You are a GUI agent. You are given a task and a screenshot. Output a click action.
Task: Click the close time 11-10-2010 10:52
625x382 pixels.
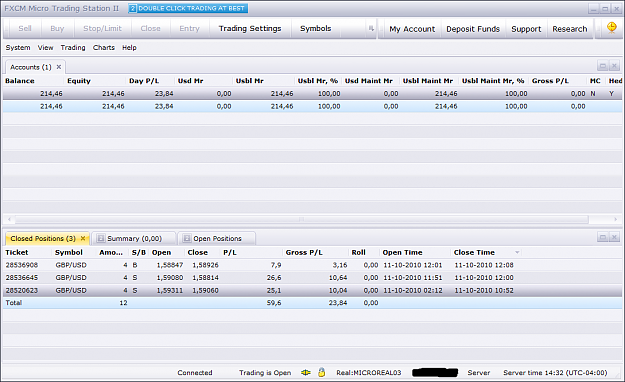click(x=484, y=291)
